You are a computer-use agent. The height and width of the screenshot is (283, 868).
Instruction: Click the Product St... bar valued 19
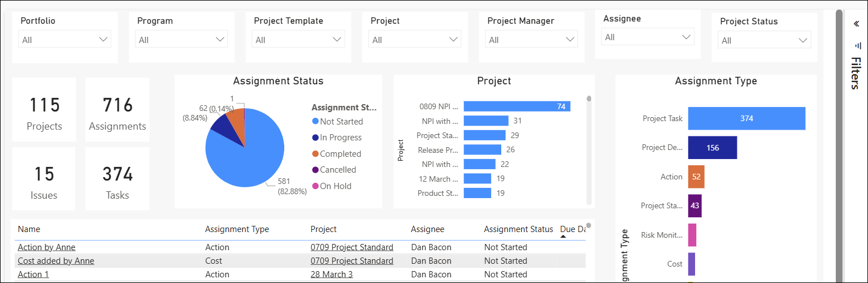click(478, 193)
